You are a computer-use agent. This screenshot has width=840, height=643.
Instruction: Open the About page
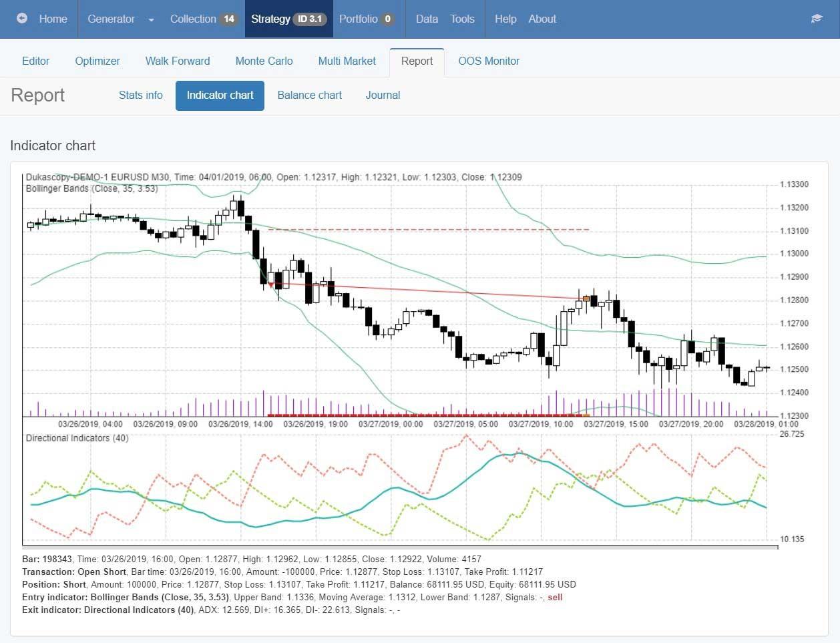(542, 19)
